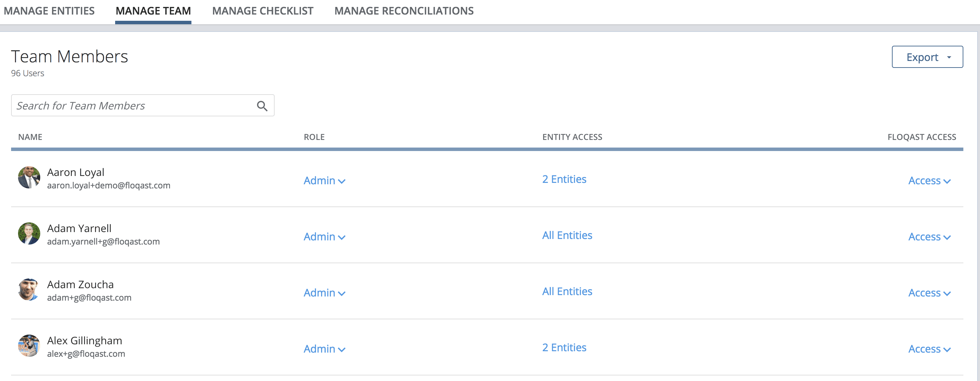
Task: Click email aaron.loyal+demo@floqast.com
Action: pyautogui.click(x=109, y=185)
